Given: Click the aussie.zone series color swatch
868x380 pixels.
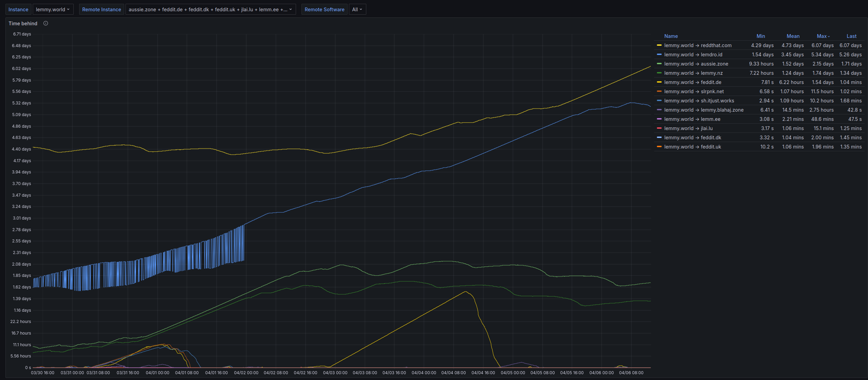Looking at the screenshot, I should 659,64.
